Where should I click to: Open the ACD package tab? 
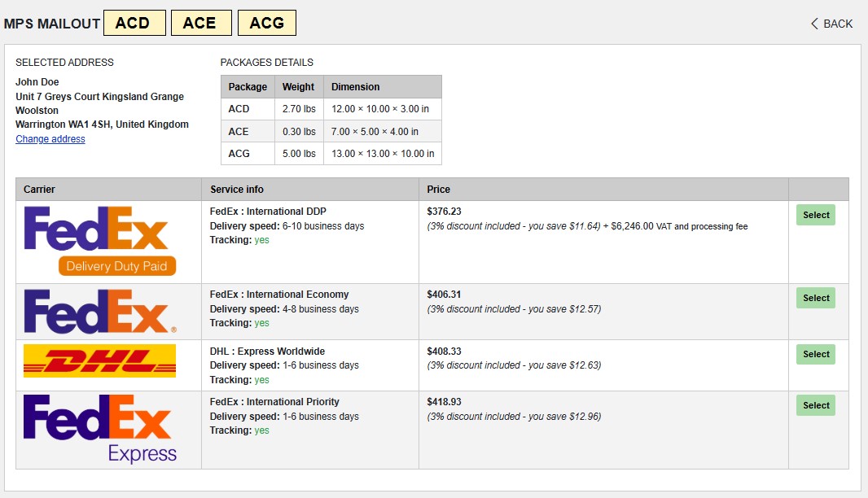pyautogui.click(x=134, y=23)
